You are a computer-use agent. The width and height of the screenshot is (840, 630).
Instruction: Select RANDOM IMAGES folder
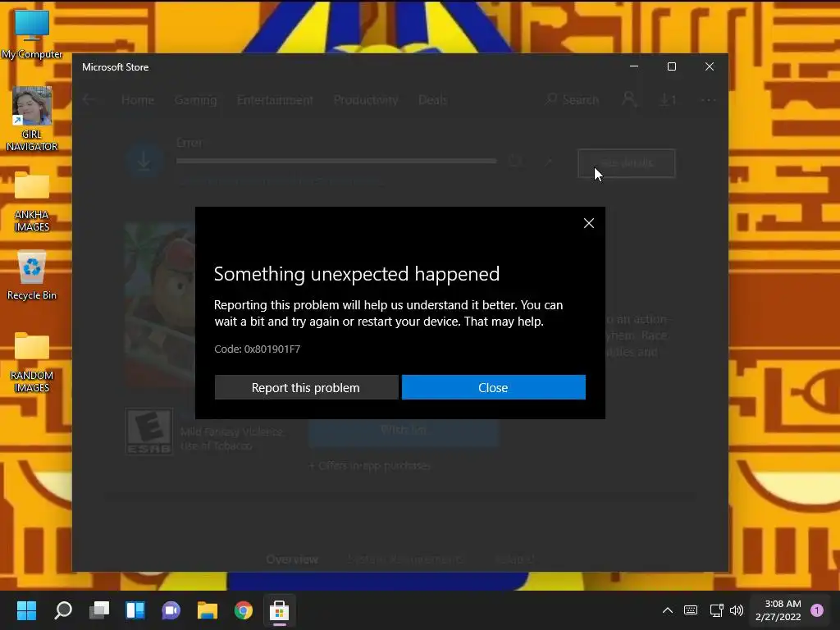point(32,362)
